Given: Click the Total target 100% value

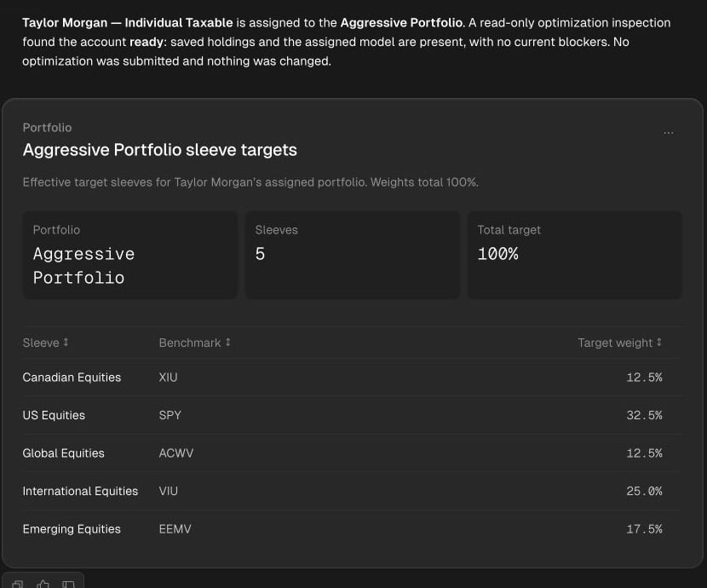Looking at the screenshot, I should [x=497, y=254].
